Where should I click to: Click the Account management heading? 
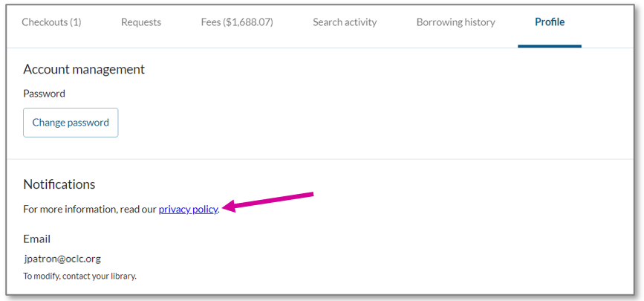coord(84,69)
